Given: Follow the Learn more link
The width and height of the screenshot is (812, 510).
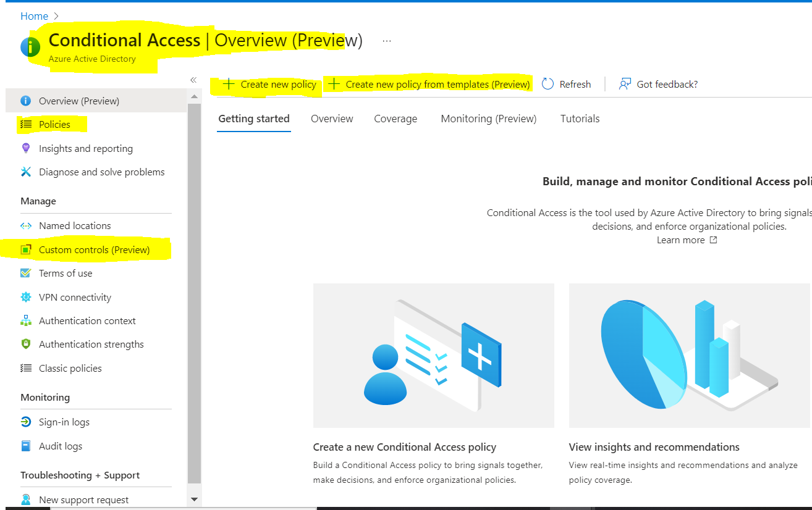Looking at the screenshot, I should click(x=680, y=240).
